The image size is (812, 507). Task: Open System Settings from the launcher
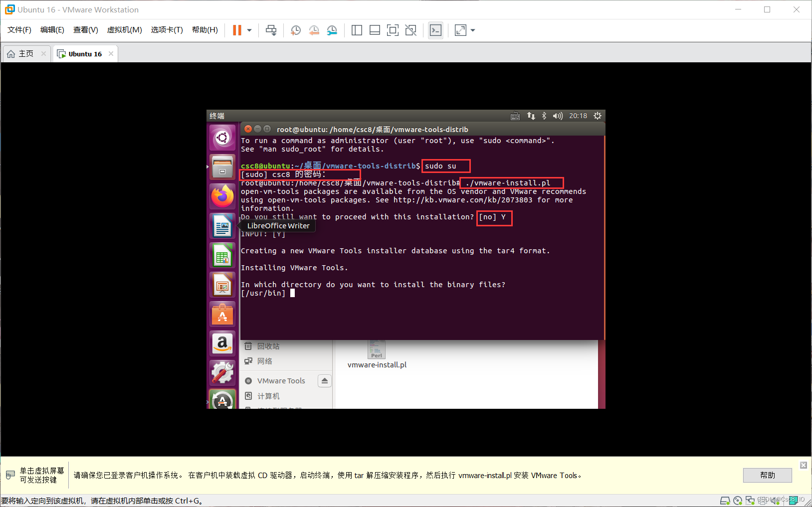point(222,373)
